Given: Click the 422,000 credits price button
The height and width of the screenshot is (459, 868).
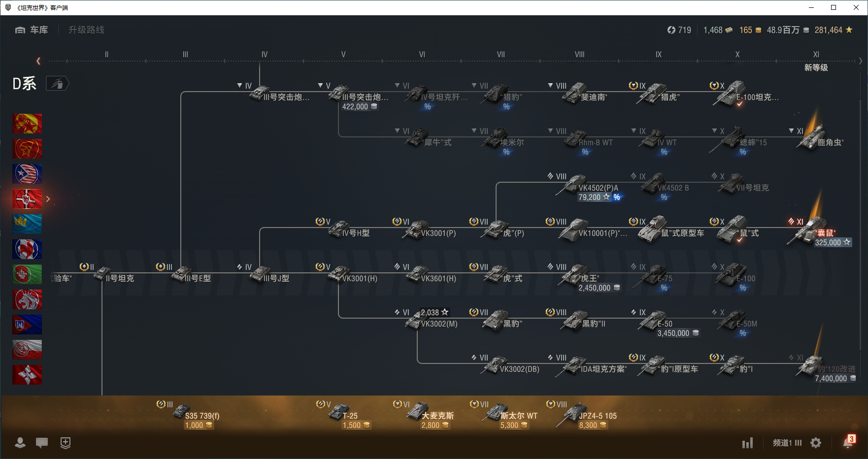Looking at the screenshot, I should [x=360, y=106].
